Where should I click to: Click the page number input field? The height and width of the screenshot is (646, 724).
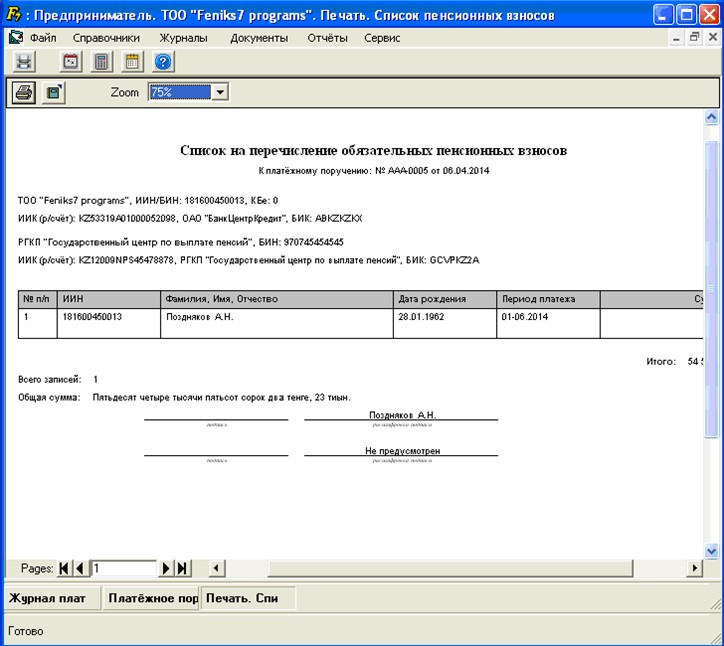point(123,568)
